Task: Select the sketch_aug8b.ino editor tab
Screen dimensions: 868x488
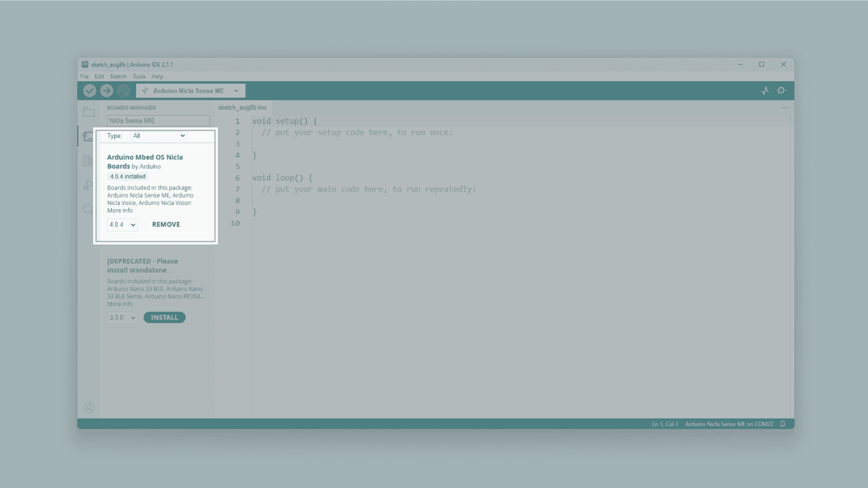Action: point(242,108)
